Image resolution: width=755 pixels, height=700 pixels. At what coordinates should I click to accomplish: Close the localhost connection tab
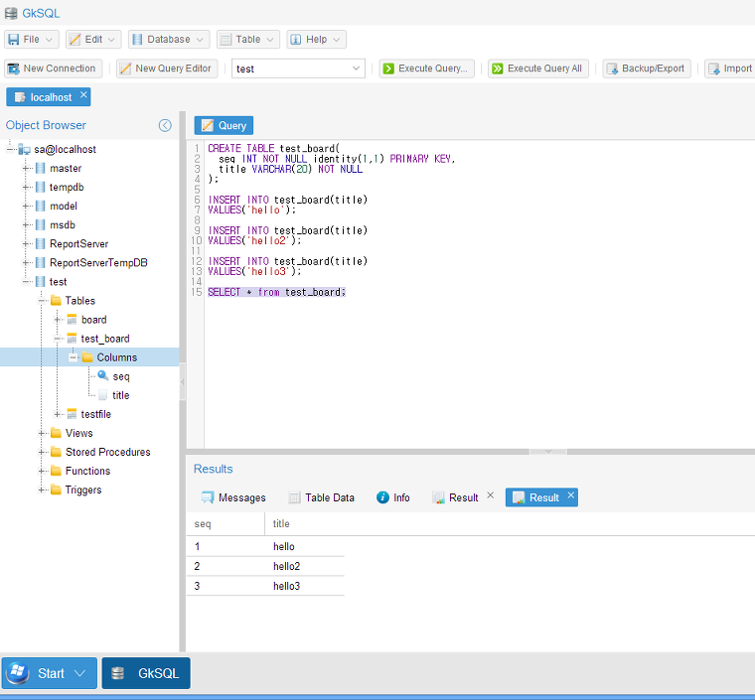(x=83, y=94)
